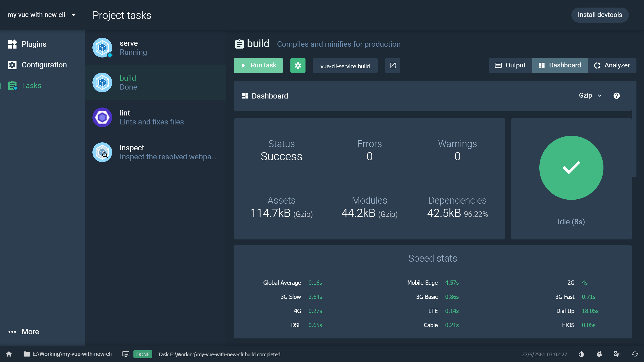This screenshot has height=362, width=644.
Task: Report a bug via bug icon
Action: [x=599, y=354]
